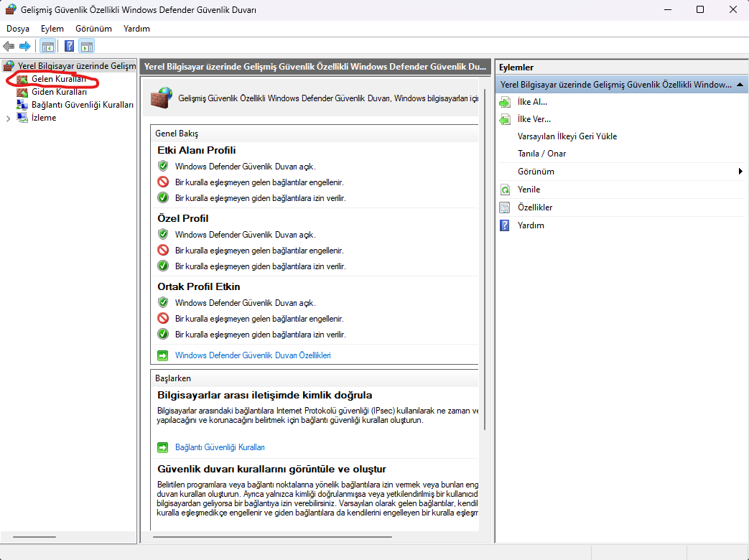The image size is (749, 560).
Task: Click the Yardım help icon in Eylemler
Action: pyautogui.click(x=505, y=225)
